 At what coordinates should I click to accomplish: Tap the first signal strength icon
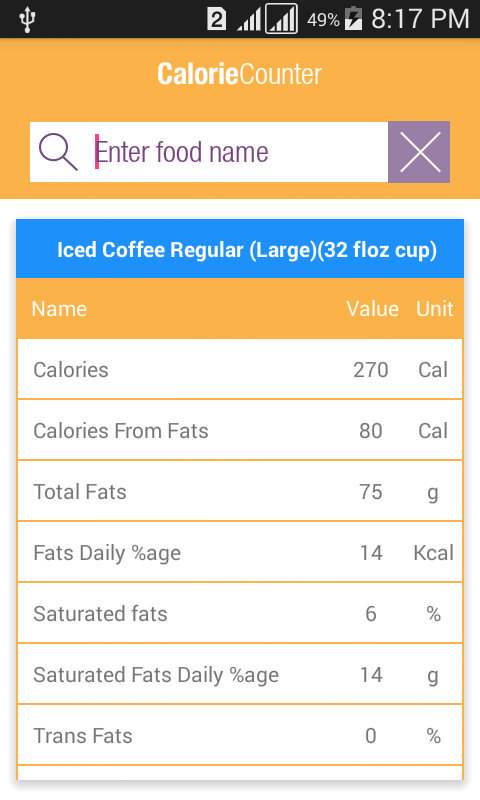point(249,19)
